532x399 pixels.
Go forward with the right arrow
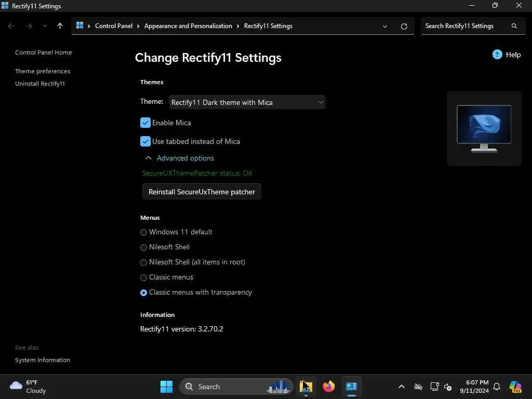tap(29, 26)
